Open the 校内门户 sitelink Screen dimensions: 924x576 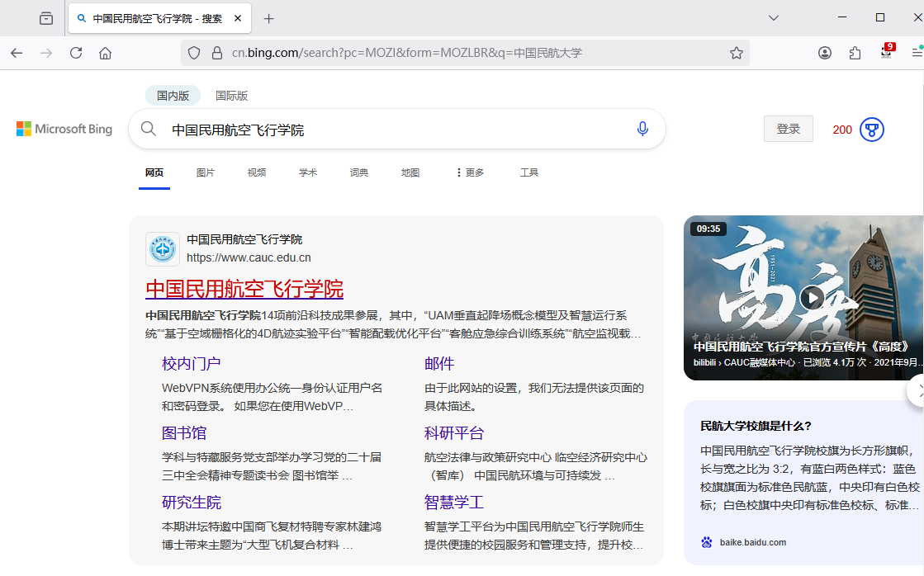[192, 363]
